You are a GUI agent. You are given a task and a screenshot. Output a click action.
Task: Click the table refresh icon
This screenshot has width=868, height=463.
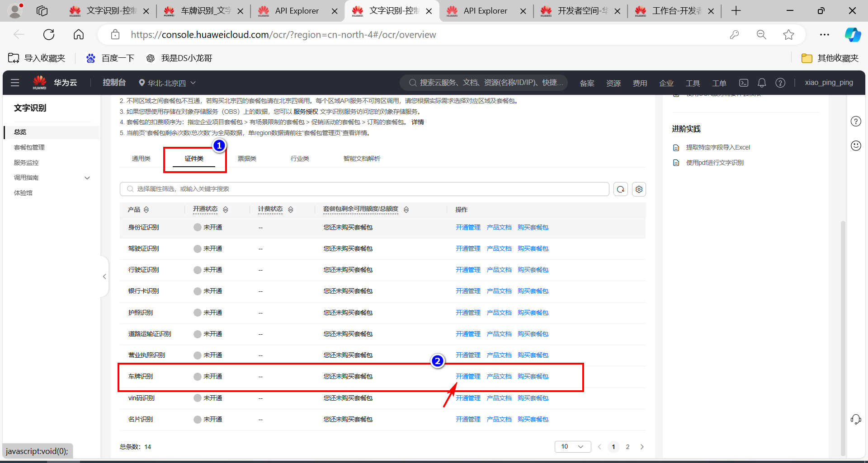[621, 189]
